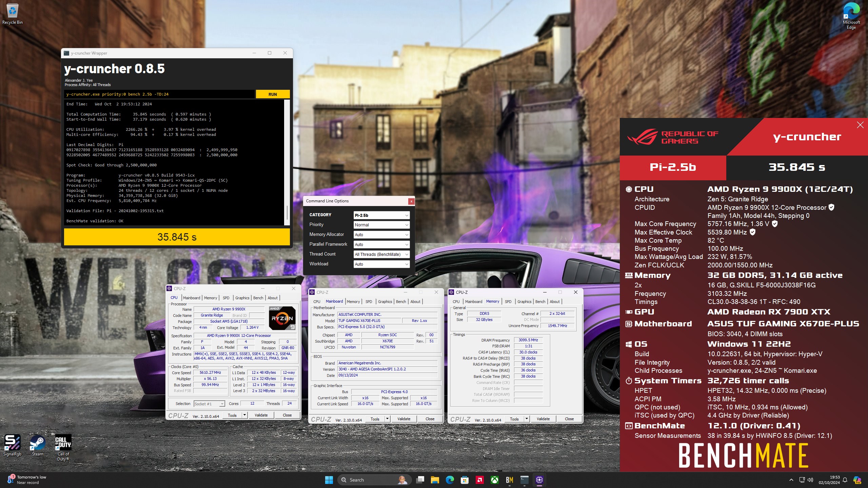Switch to SPD tab in CPU-Z CPU window
The width and height of the screenshot is (868, 488).
(226, 298)
